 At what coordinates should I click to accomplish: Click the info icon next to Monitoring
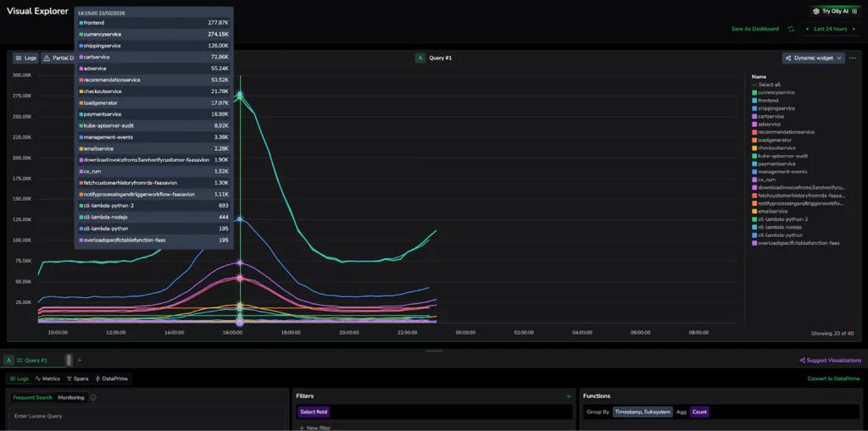(93, 397)
